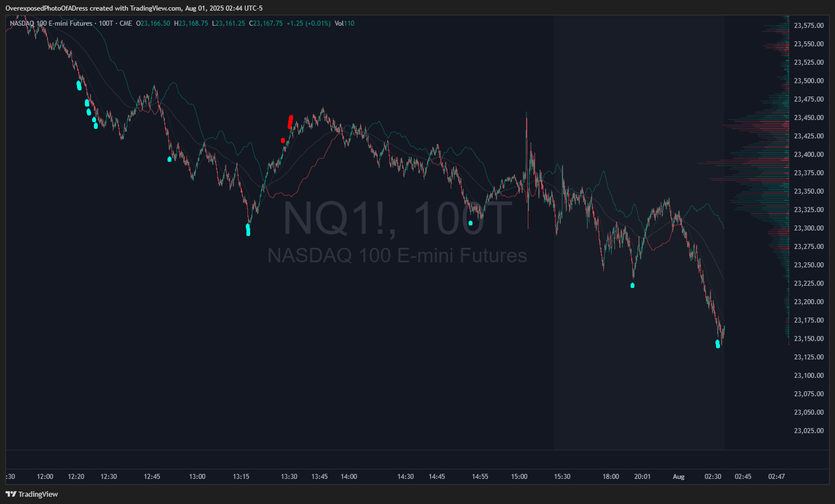
Task: Click the 23,425.00 price label
Action: (809, 136)
